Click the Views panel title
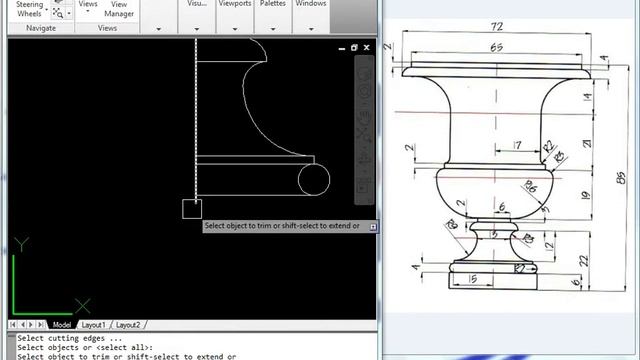This screenshot has height=360, width=640. [x=107, y=28]
